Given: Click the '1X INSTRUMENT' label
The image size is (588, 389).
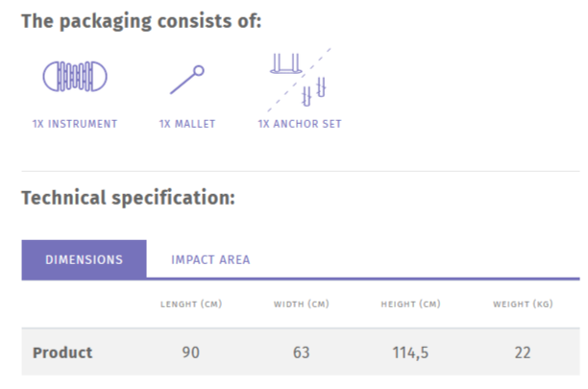Looking at the screenshot, I should 75,124.
